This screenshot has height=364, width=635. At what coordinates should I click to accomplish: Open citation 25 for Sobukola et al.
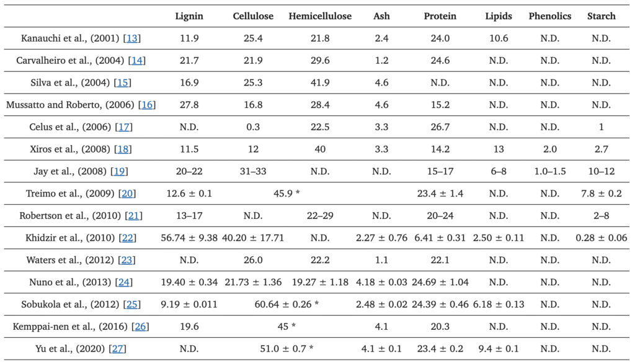[x=131, y=304]
